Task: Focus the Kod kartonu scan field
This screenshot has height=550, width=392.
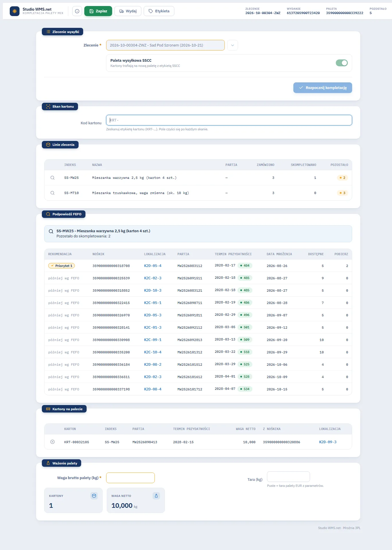Action: [x=229, y=120]
